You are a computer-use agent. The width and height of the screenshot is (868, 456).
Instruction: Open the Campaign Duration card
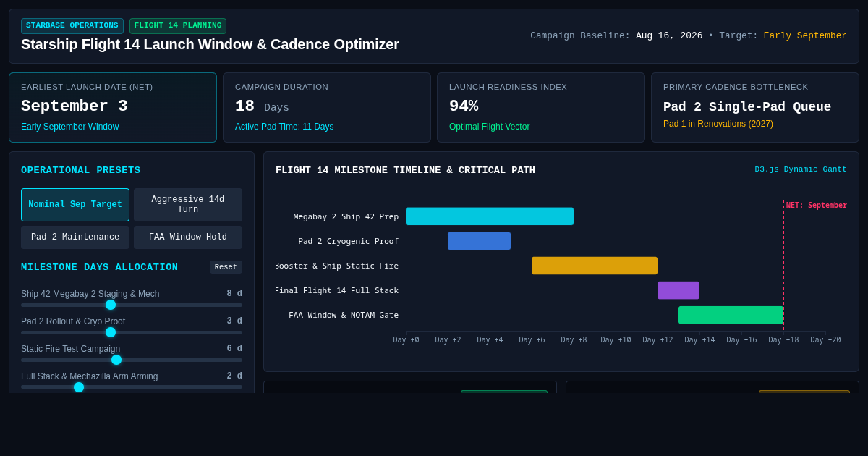(x=327, y=107)
